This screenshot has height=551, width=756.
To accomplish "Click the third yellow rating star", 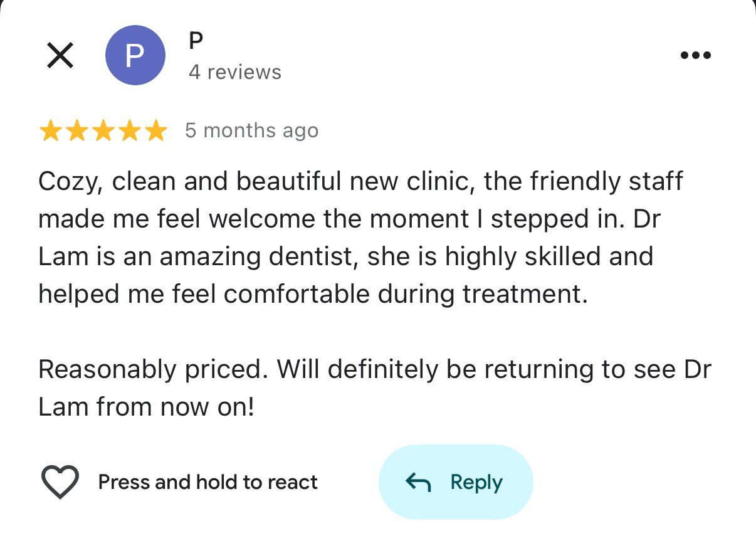I will pyautogui.click(x=103, y=131).
